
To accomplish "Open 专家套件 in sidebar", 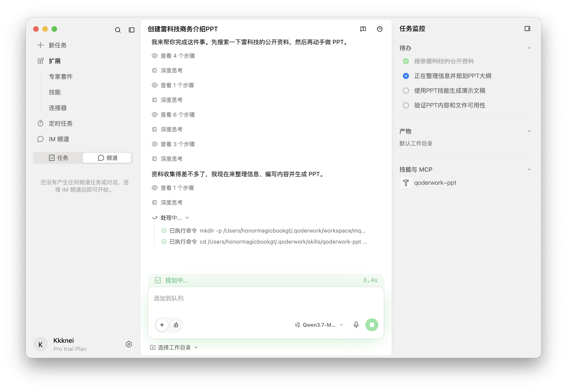I will tap(61, 76).
